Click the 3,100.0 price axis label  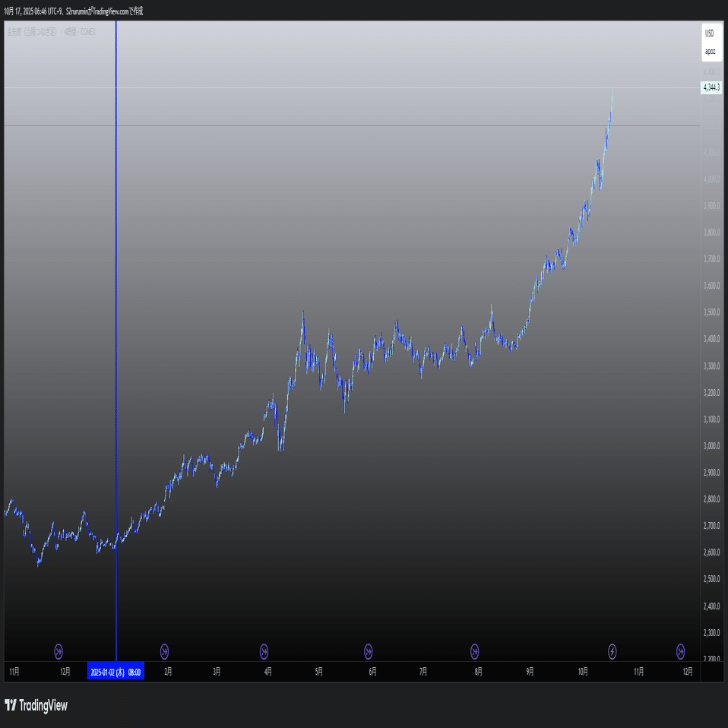(x=712, y=419)
